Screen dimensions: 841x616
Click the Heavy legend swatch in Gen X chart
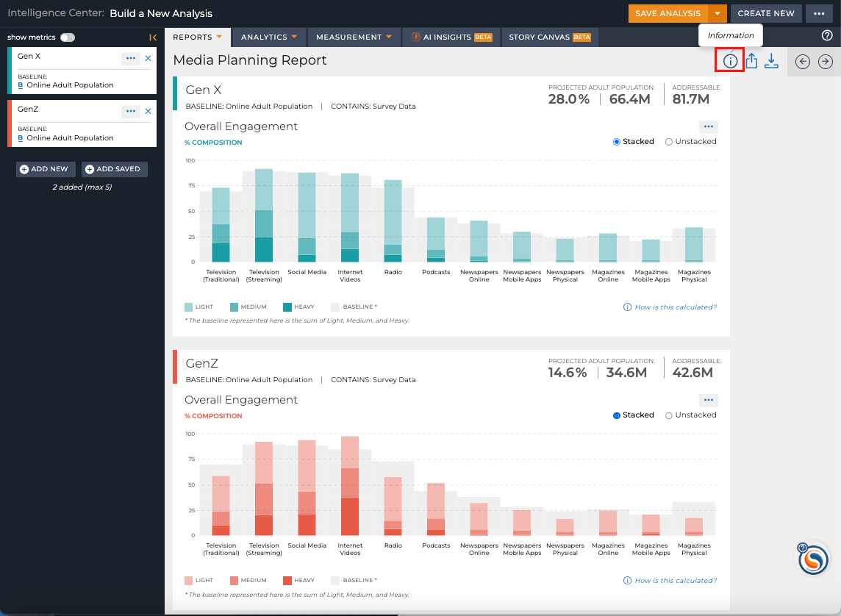click(287, 307)
